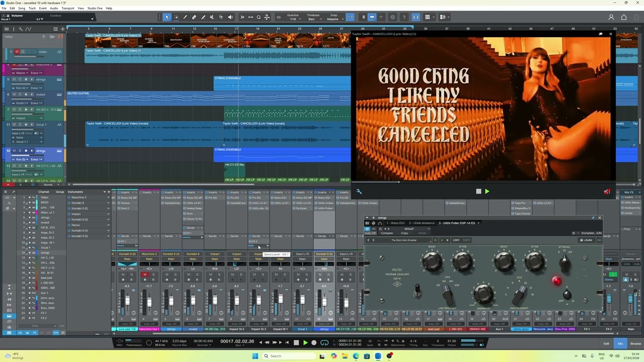
Task: Open the account profile icon
Action: pos(611,17)
